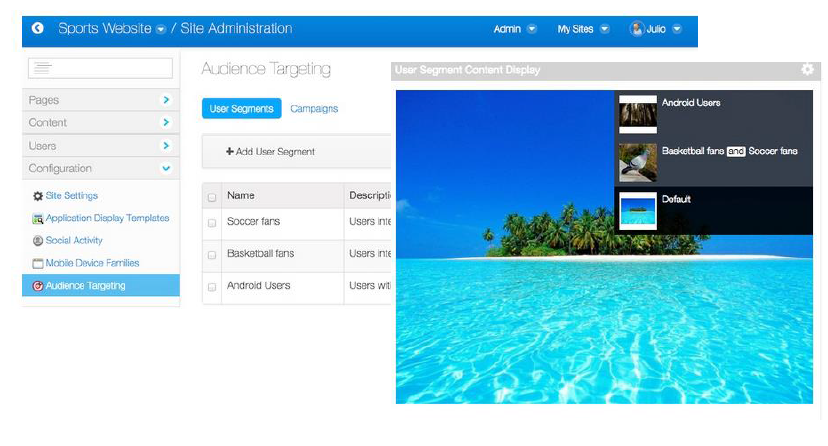This screenshot has width=828, height=446.
Task: Select the Android Users thumbnail preview
Action: pos(638,114)
